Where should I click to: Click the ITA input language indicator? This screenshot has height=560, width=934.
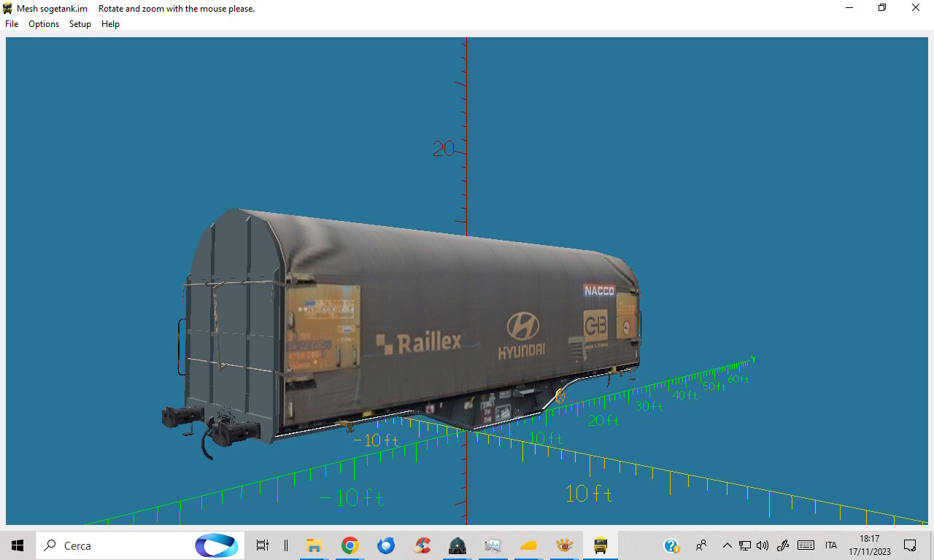831,545
